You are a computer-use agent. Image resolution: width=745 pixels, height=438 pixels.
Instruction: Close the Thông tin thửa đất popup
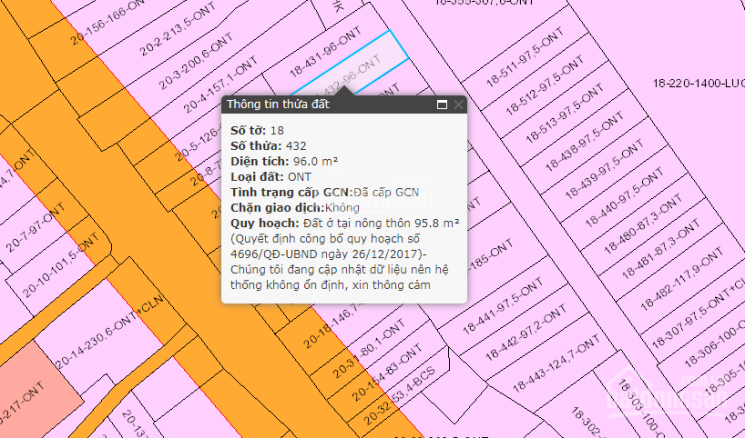point(458,104)
